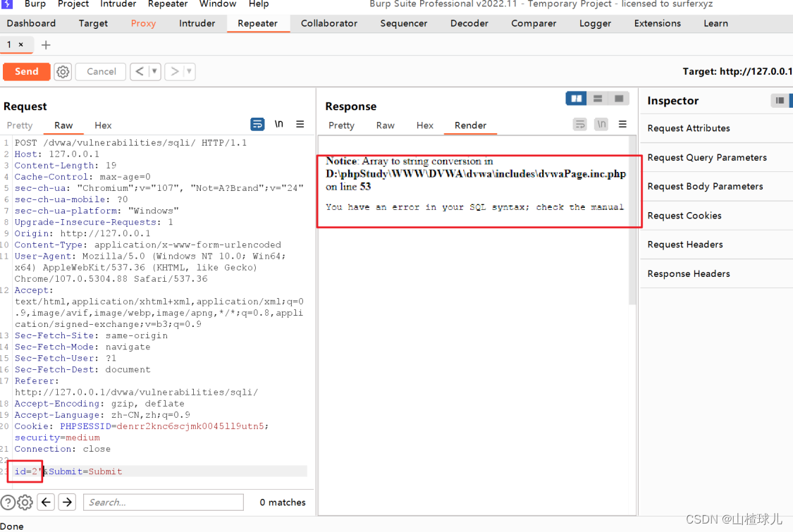This screenshot has height=532, width=793.
Task: Jump to previous search match
Action: click(46, 502)
